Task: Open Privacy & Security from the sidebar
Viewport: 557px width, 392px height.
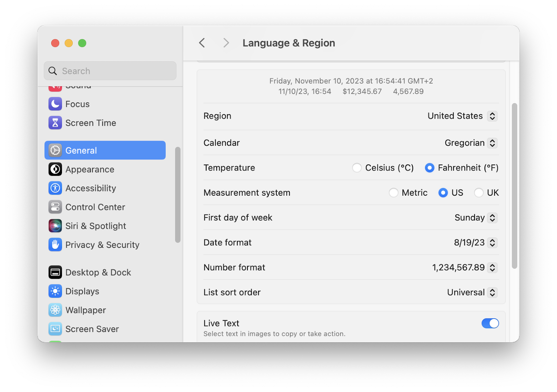Action: (102, 245)
